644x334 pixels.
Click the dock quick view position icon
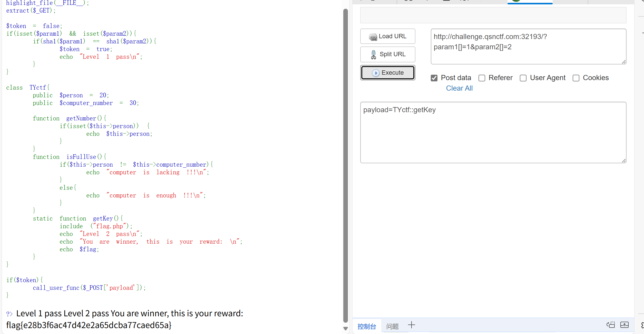[611, 325]
